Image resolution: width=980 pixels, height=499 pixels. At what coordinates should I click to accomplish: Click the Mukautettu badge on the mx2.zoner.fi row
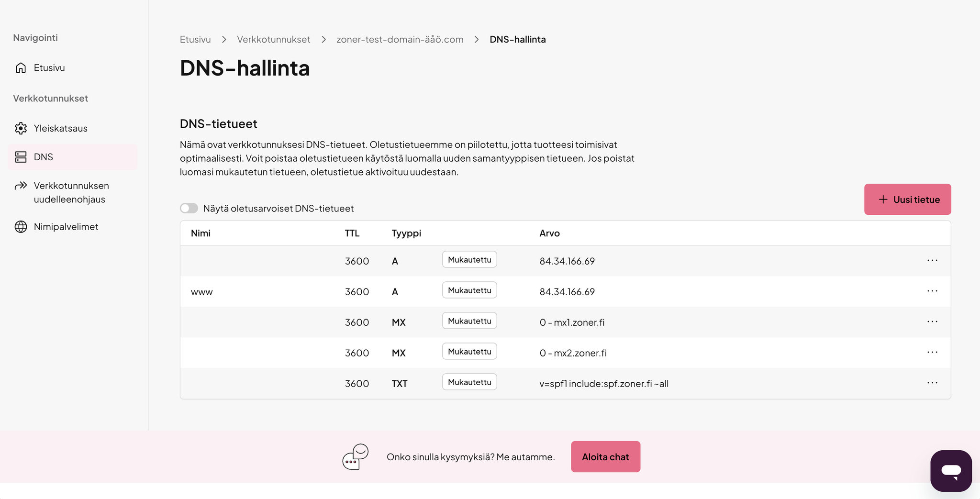coord(469,352)
